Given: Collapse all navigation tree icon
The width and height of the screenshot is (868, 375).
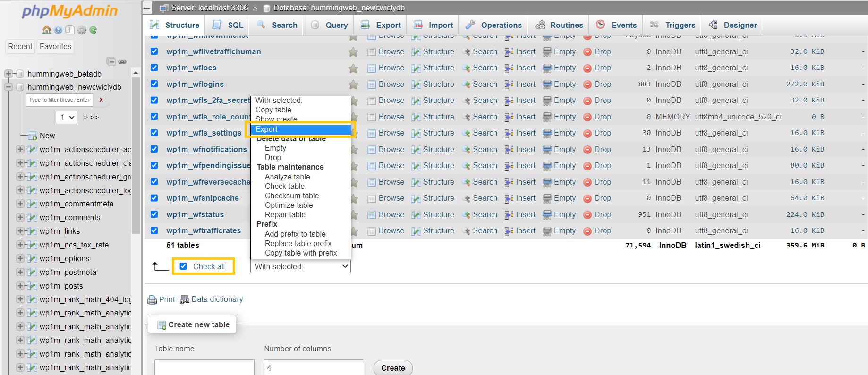Looking at the screenshot, I should (111, 61).
